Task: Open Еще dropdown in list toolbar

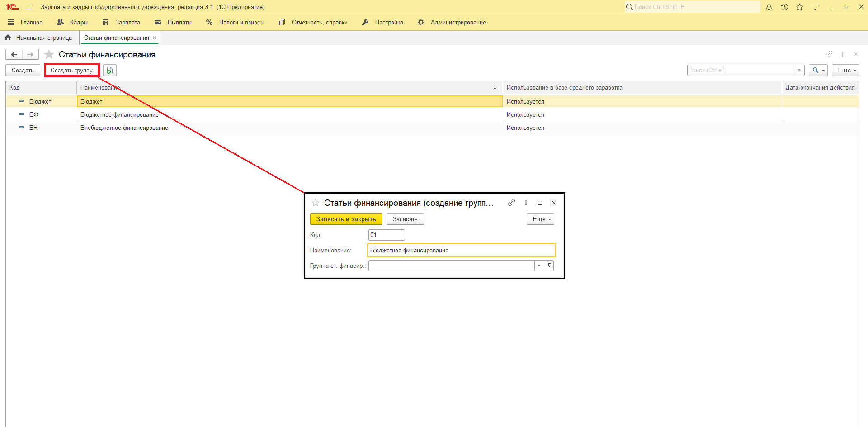Action: tap(845, 71)
